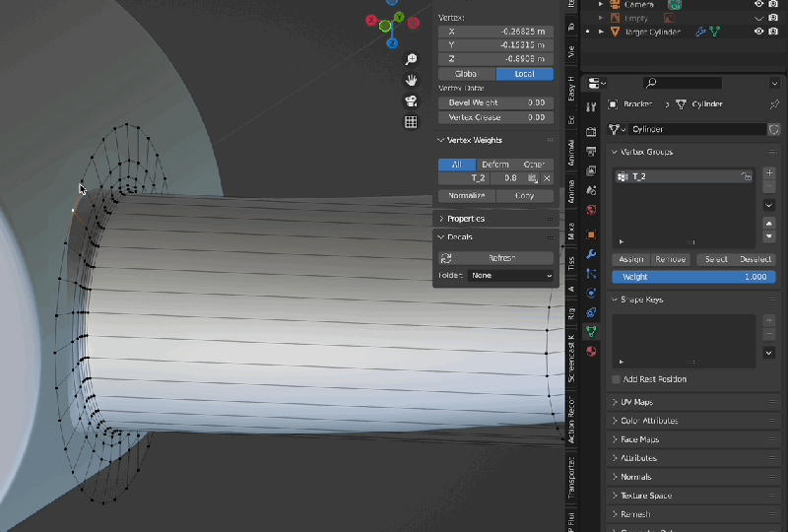Toggle Empty render visibility icon
Screen dimensions: 788x532
pos(773,18)
